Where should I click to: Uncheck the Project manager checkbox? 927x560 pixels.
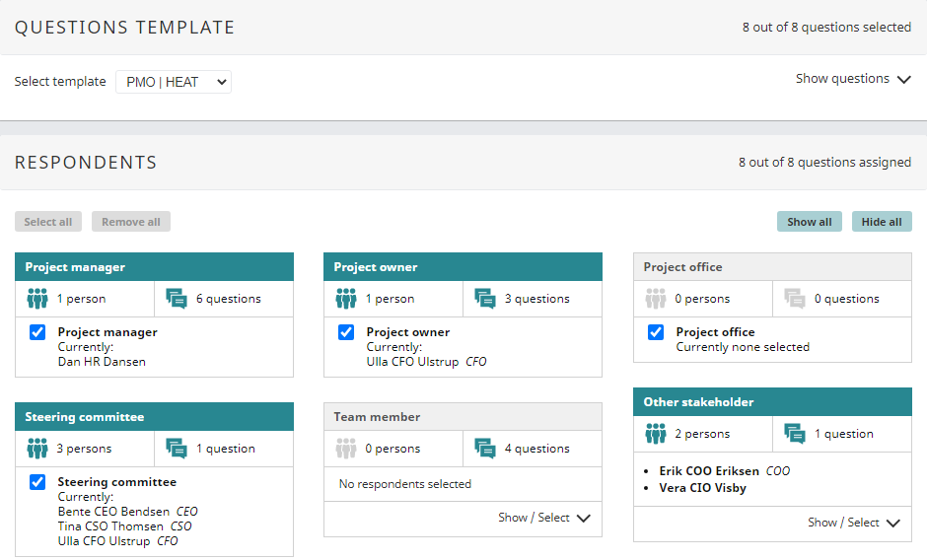tap(37, 333)
